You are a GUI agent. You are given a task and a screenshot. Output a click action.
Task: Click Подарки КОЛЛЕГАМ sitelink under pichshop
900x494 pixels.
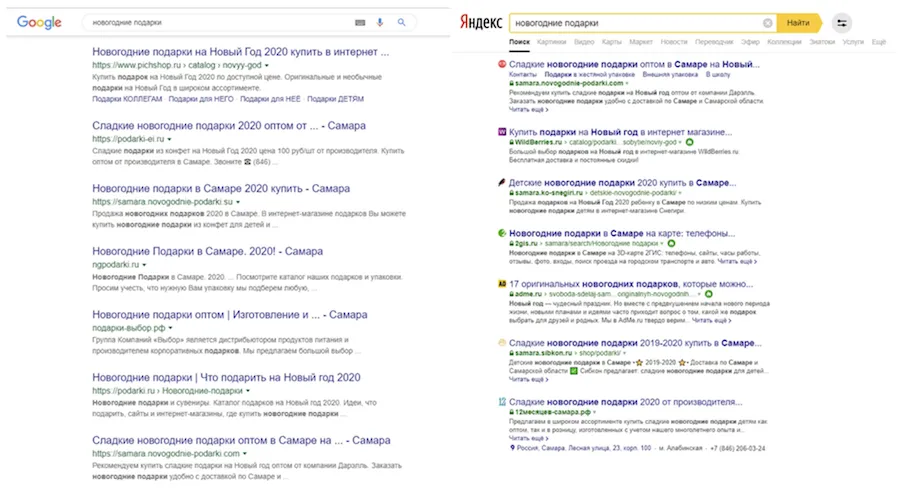127,99
